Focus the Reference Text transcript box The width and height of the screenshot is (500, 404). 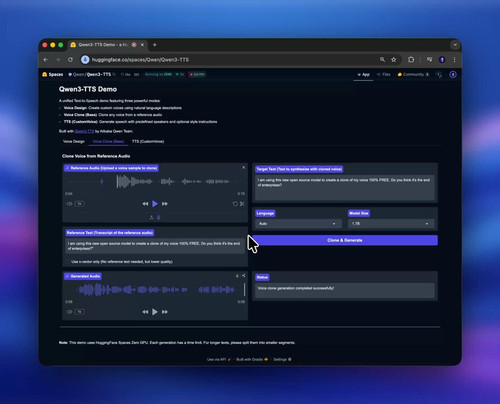click(x=155, y=247)
